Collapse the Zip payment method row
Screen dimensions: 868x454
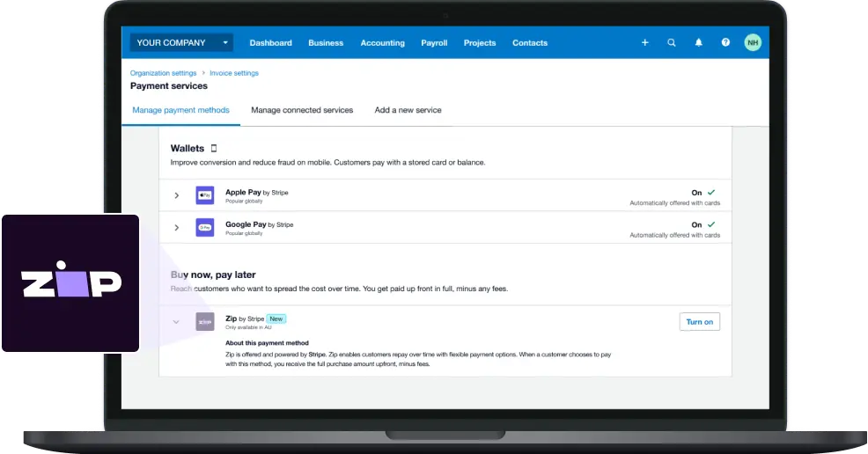[176, 322]
